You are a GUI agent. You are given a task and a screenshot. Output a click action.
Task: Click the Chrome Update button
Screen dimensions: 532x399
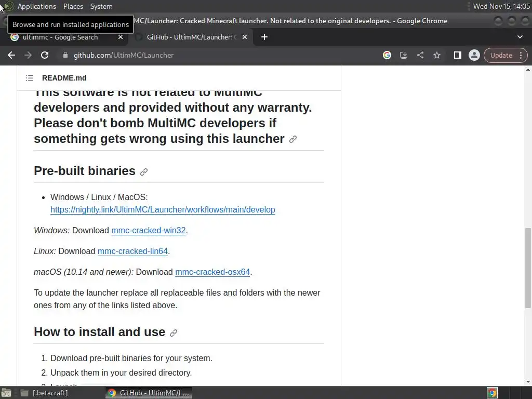tap(501, 55)
